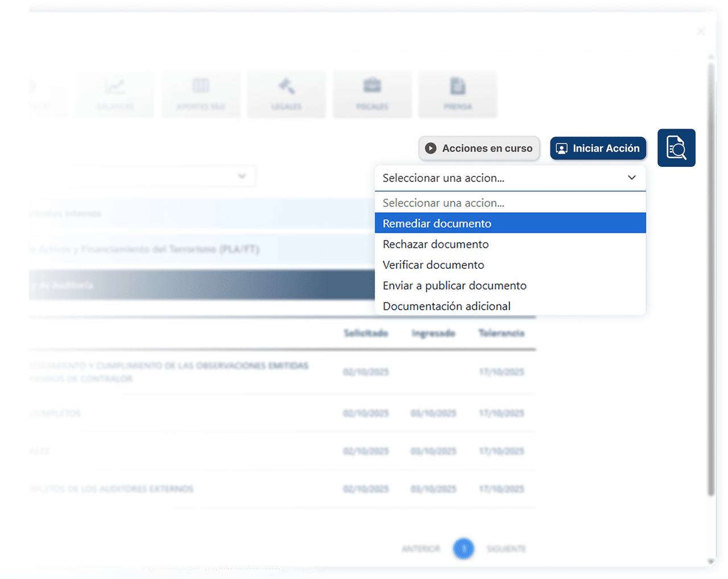
Task: Open the Fiscales briefcase category
Action: point(372,95)
